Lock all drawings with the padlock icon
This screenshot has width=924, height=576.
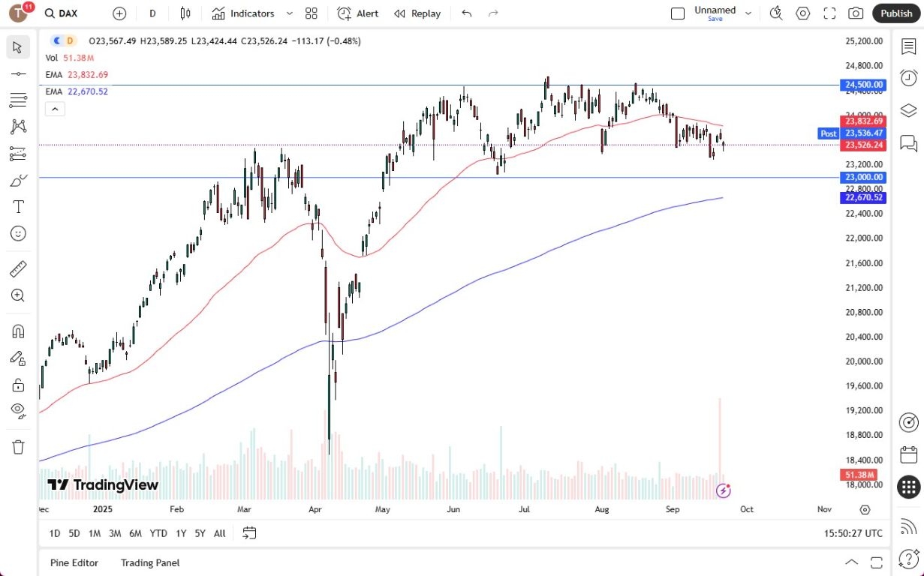[18, 384]
